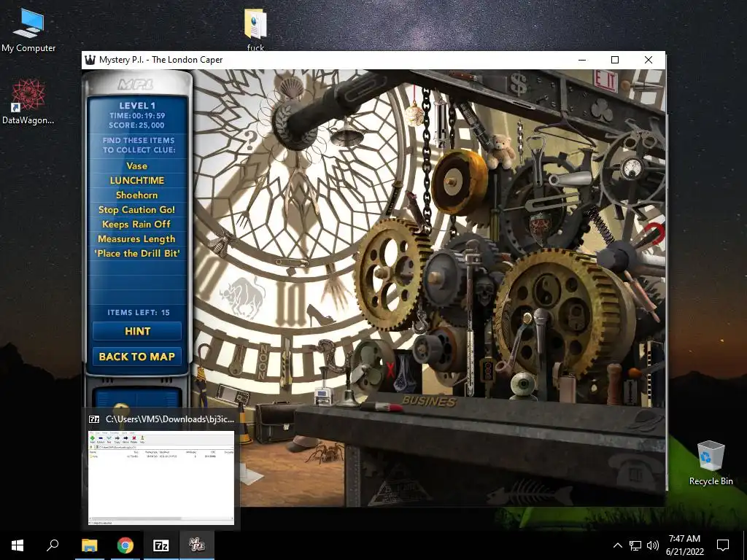Open the Recycle Bin desktop icon

(x=711, y=463)
